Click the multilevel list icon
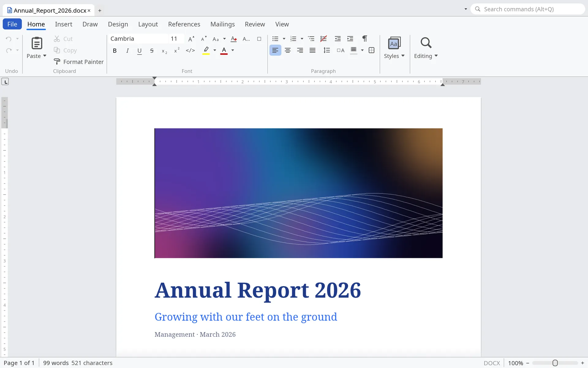The image size is (588, 368). [311, 39]
